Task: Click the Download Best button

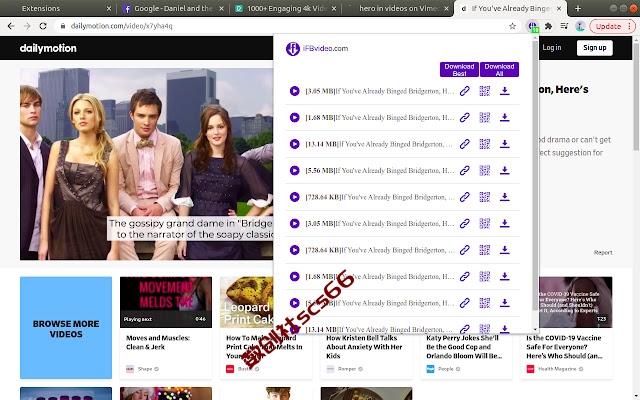Action: (459, 70)
